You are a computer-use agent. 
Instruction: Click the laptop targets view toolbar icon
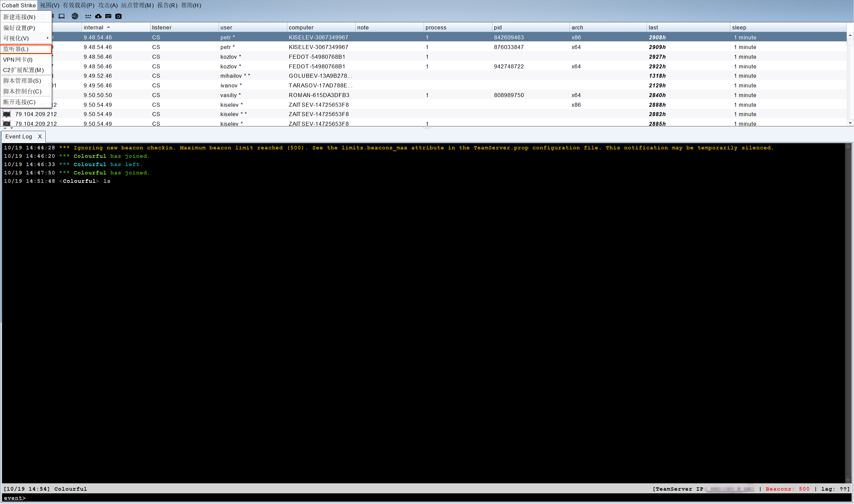point(62,16)
